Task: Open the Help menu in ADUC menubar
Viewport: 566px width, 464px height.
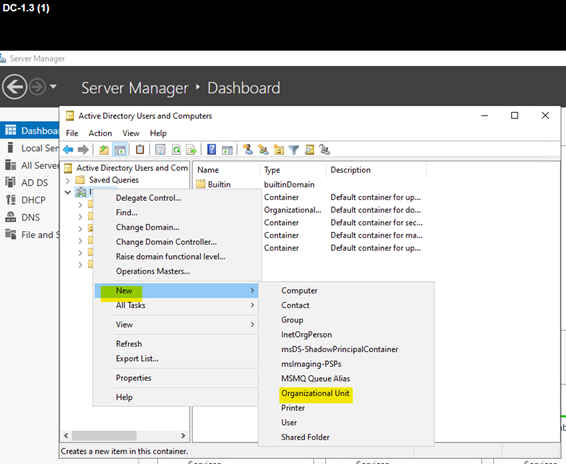Action: (158, 133)
